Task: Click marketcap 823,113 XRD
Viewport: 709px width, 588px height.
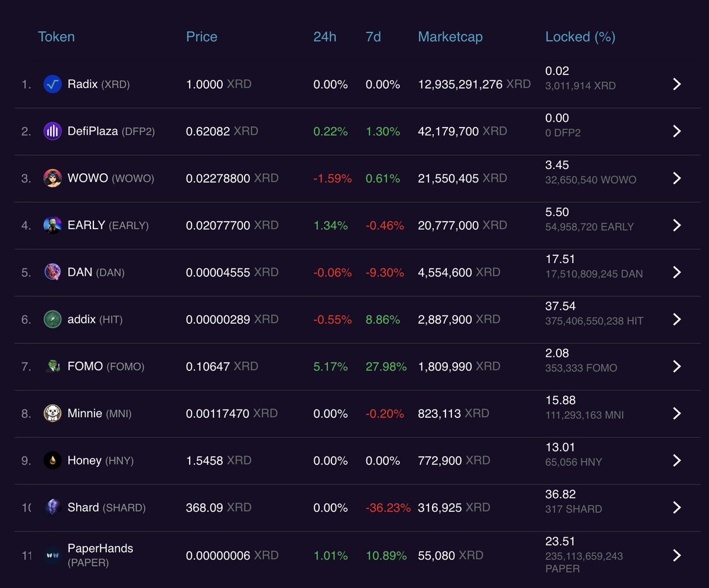Action: click(453, 413)
